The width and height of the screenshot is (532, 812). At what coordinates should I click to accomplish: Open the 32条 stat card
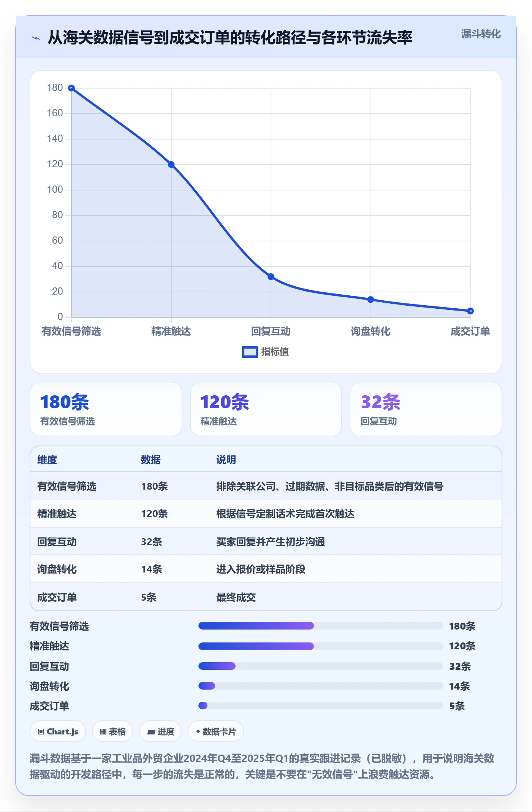(x=426, y=409)
